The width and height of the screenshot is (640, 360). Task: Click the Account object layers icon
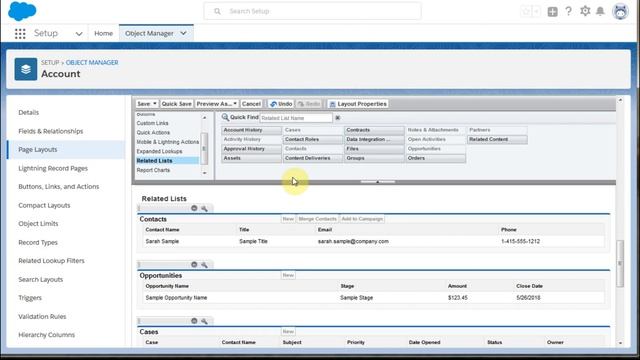(26, 69)
